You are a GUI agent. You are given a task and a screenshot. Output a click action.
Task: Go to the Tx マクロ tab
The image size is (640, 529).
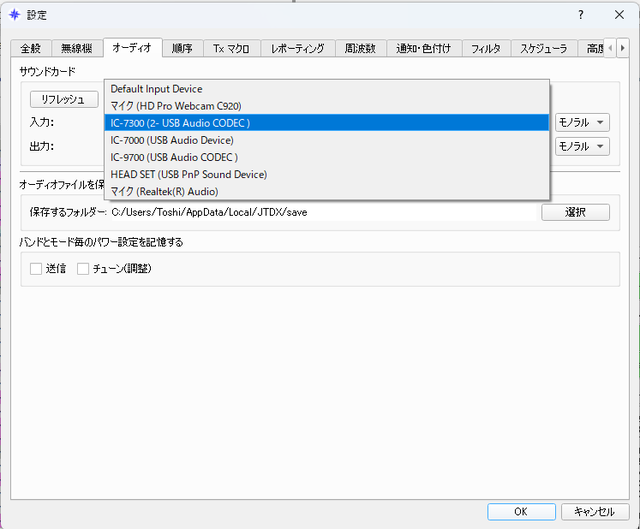[x=231, y=49]
